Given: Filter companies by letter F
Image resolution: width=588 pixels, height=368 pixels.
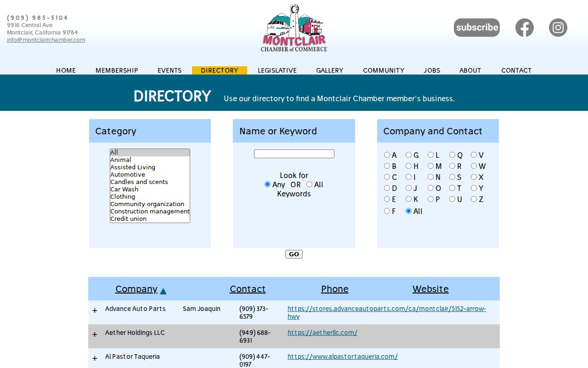Looking at the screenshot, I should click(x=387, y=211).
